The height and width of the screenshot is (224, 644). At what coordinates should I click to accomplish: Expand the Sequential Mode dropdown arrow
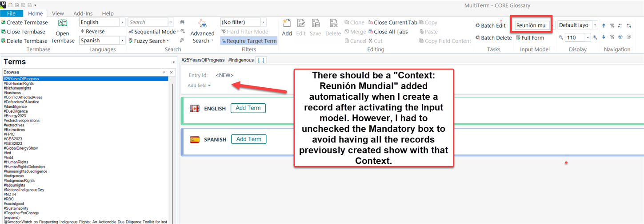coord(178,32)
